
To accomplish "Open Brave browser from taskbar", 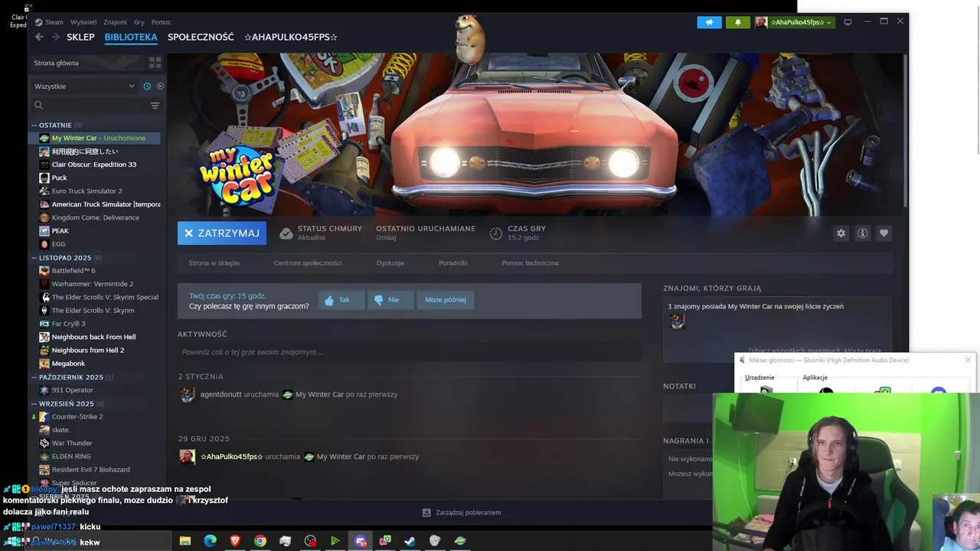I will 235,541.
